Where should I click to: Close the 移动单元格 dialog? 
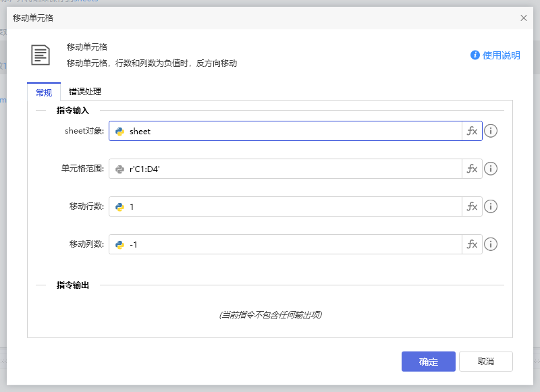pos(524,18)
